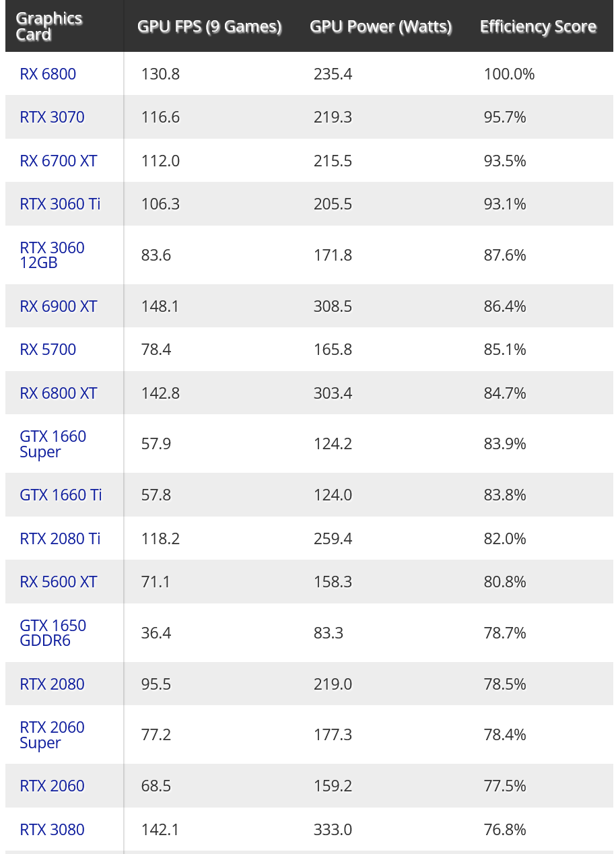Open the GTX 1650 GDDR6 link
Viewport: 616px width, 854px height.
[x=53, y=633]
